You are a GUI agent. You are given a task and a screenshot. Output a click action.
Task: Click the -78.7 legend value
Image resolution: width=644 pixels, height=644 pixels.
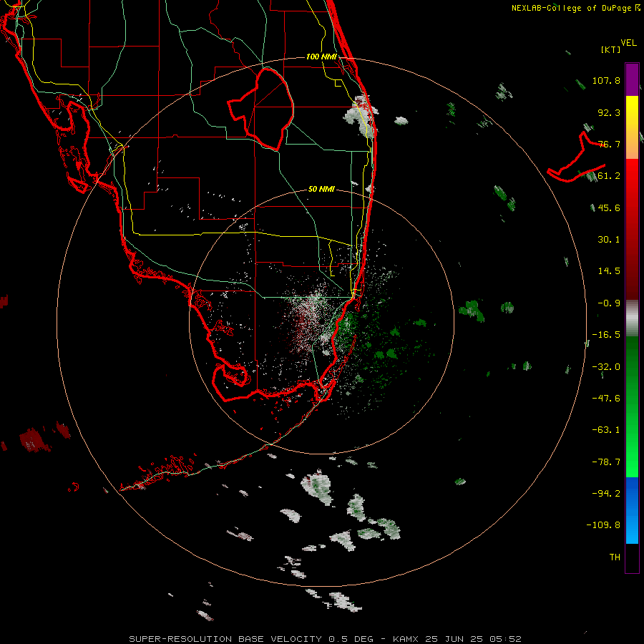tap(606, 462)
